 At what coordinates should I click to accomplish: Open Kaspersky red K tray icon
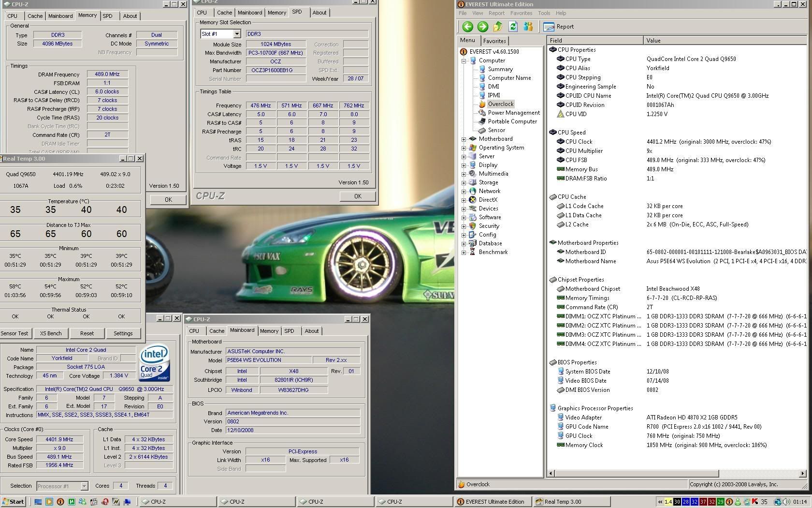[755, 502]
